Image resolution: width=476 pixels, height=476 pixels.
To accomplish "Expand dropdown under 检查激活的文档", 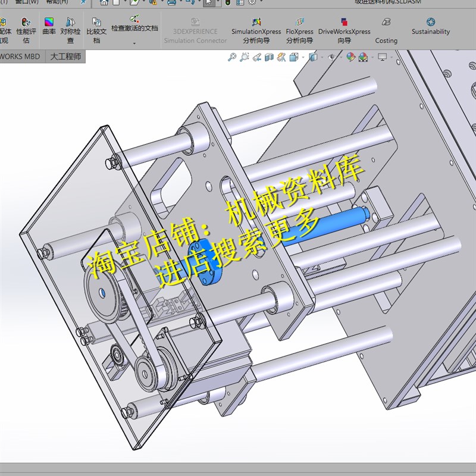I will click(134, 43).
